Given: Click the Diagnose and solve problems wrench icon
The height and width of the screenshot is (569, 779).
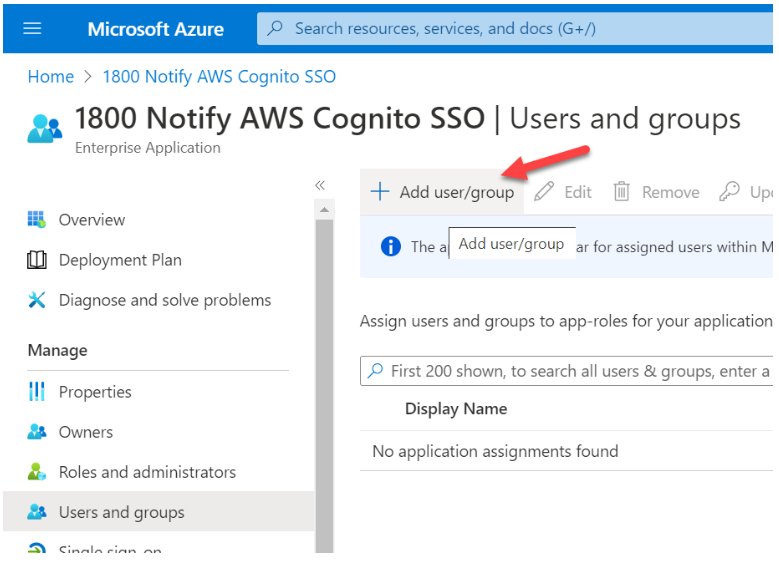Looking at the screenshot, I should click(37, 300).
